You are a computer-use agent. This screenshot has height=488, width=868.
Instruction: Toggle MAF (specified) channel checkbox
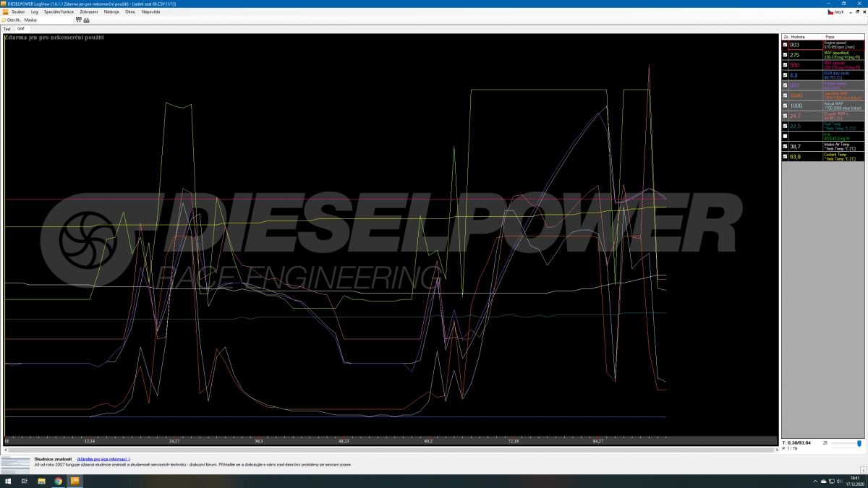click(x=786, y=55)
